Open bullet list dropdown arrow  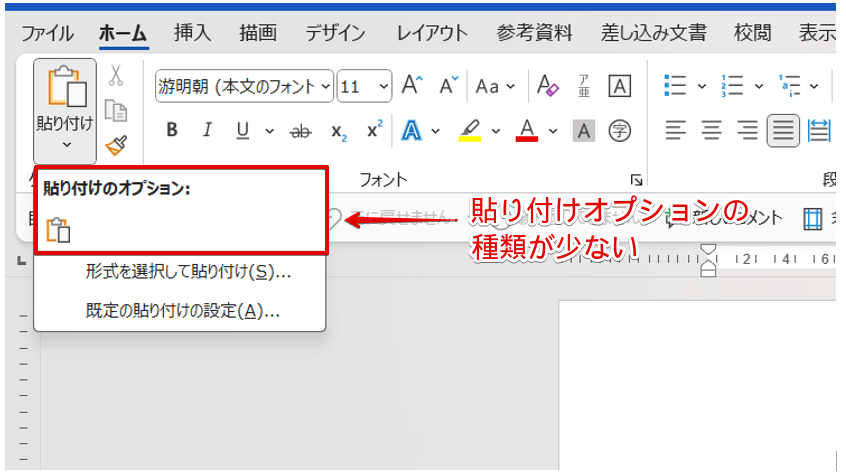click(701, 86)
